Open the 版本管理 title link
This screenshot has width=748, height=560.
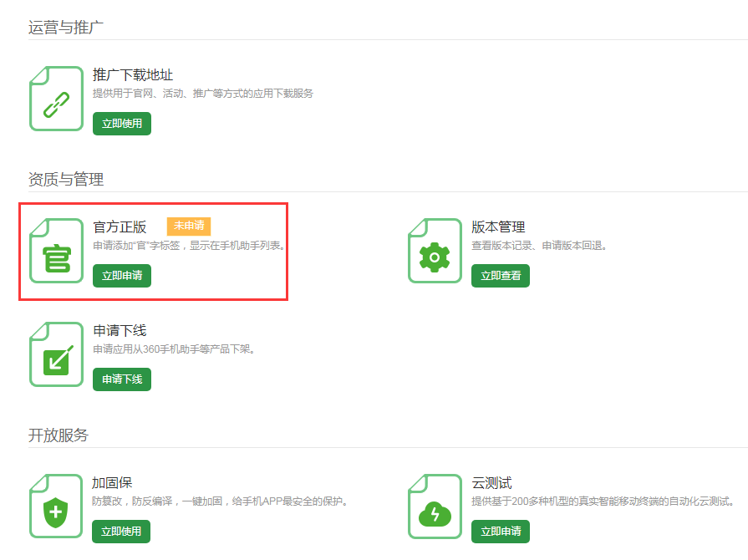pyautogui.click(x=498, y=227)
